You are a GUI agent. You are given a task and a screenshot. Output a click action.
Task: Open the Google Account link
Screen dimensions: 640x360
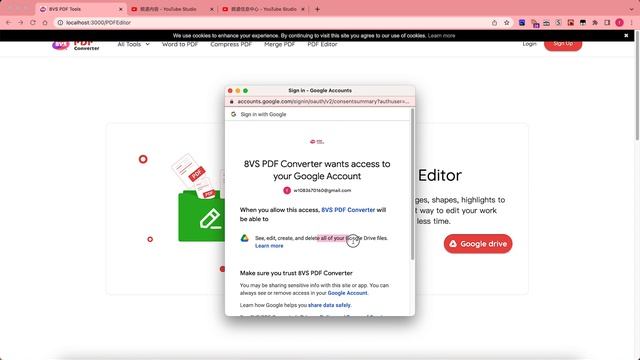(x=347, y=293)
